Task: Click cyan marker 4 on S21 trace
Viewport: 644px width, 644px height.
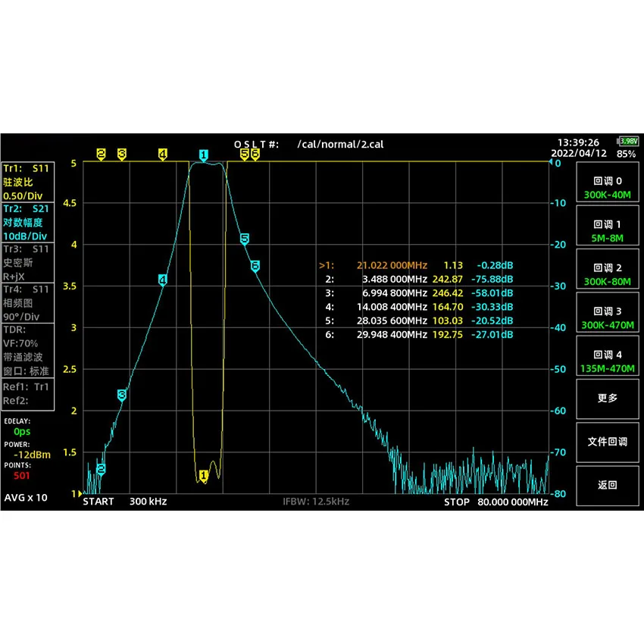Action: coord(163,280)
